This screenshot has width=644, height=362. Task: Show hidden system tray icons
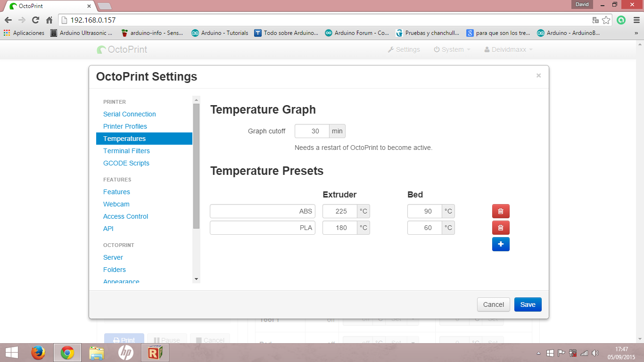click(539, 353)
